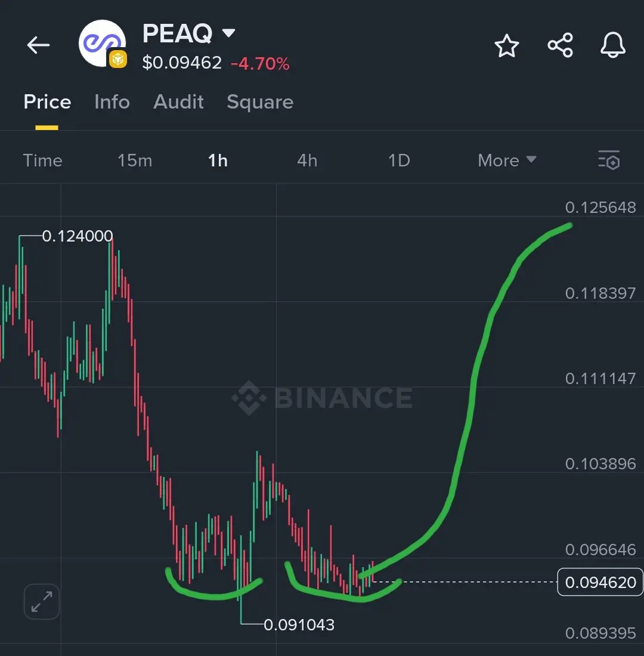
Task: Tap the current price label 0.094620
Action: pos(600,582)
